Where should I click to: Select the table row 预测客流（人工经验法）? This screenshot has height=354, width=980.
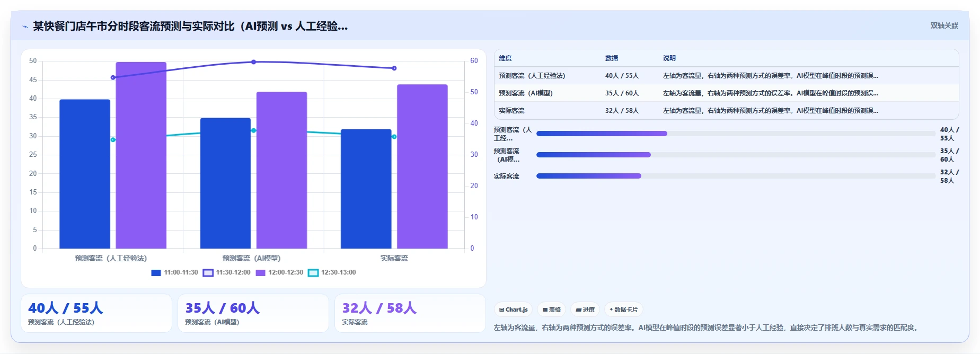[x=726, y=76]
